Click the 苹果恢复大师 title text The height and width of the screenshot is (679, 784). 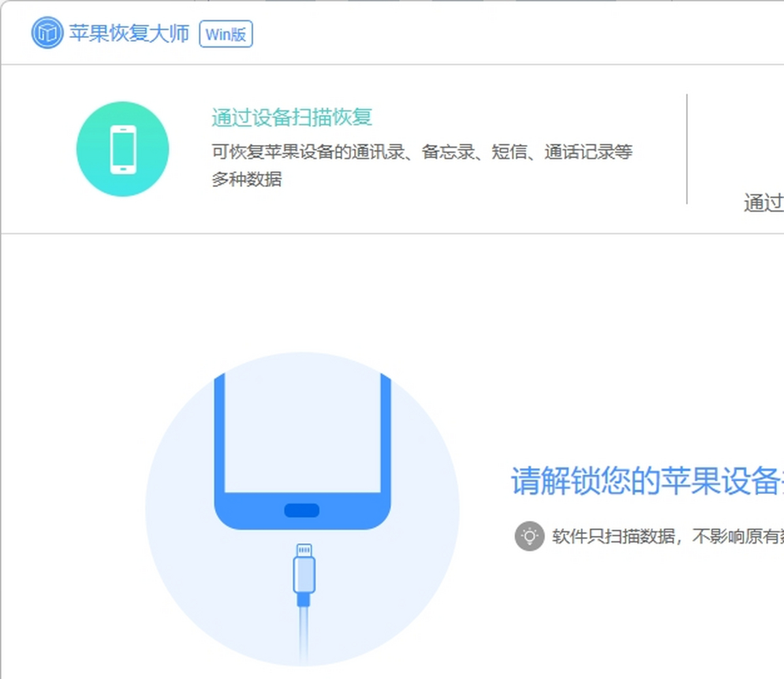(128, 33)
